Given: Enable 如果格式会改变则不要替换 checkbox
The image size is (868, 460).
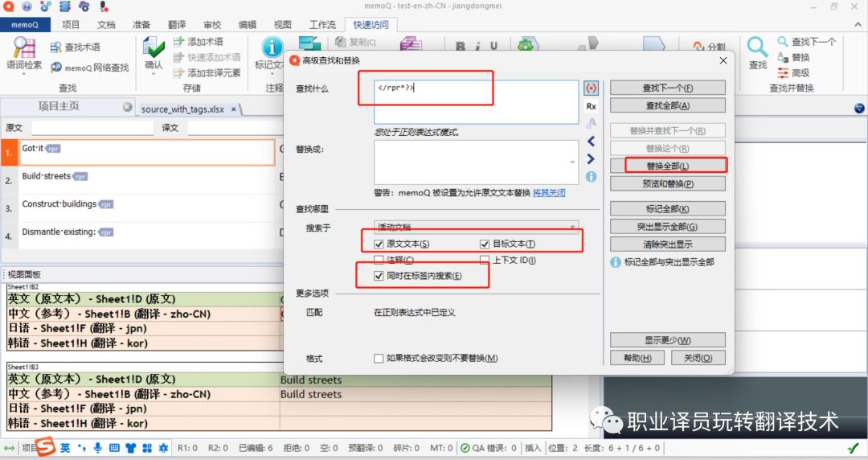Looking at the screenshot, I should (379, 358).
